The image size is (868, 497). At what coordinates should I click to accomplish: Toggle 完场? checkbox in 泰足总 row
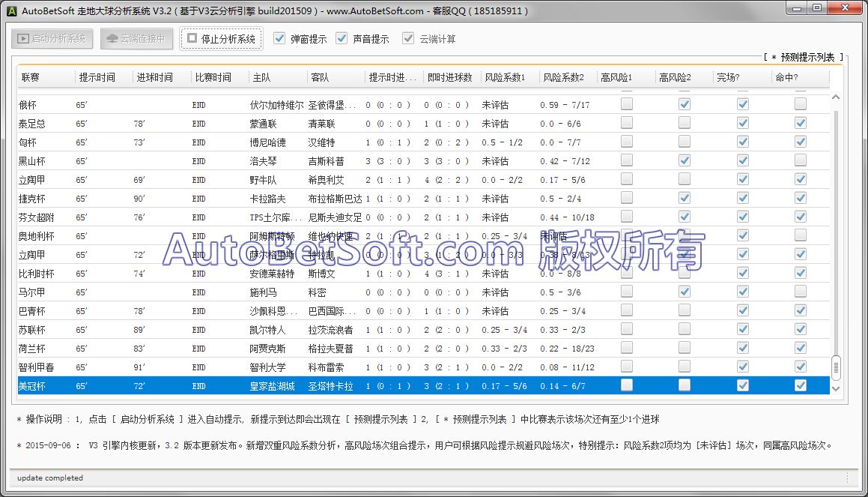743,122
